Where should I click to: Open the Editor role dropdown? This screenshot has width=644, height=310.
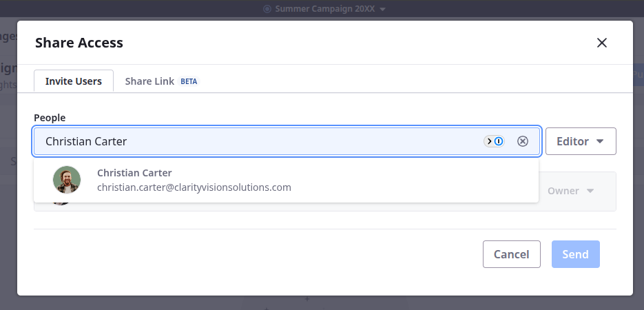point(580,141)
